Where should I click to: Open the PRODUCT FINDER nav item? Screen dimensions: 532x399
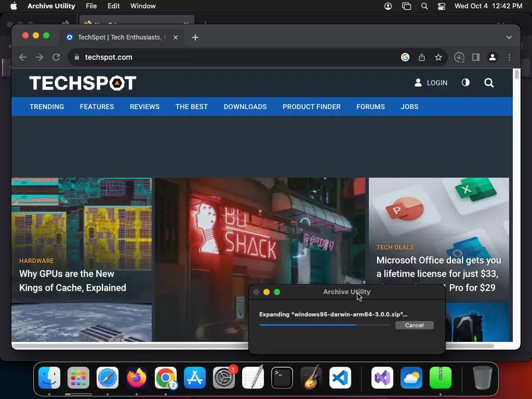click(x=312, y=107)
